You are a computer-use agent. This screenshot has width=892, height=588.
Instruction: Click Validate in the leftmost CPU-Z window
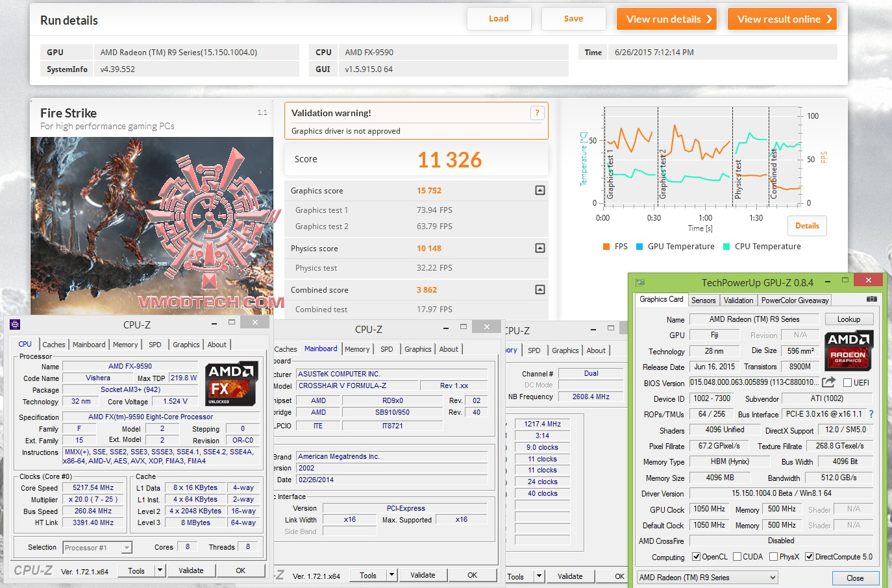point(191,570)
